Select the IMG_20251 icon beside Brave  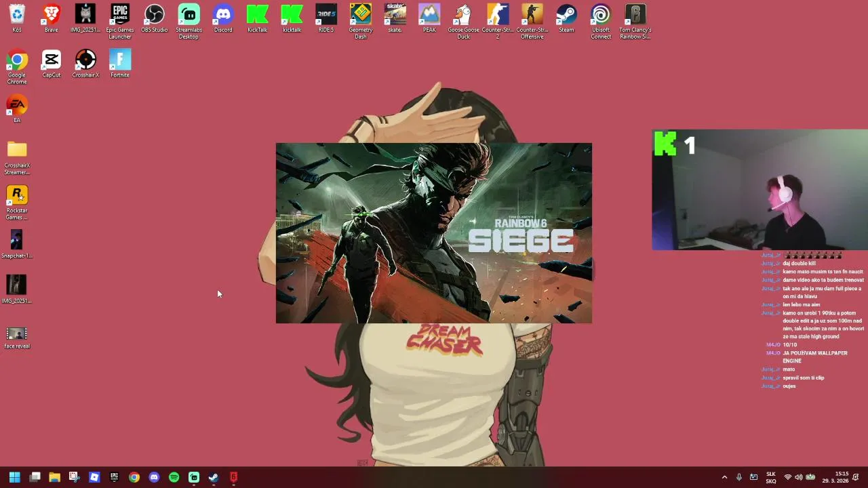tap(85, 18)
